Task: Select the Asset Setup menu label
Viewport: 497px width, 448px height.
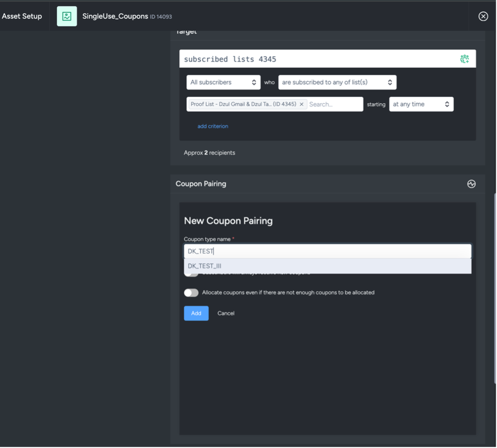Action: [x=22, y=16]
